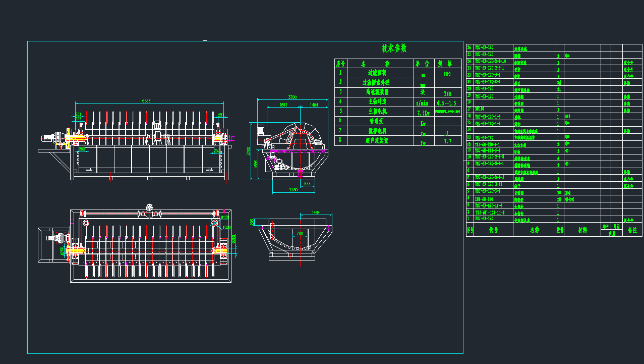The image size is (644, 364).
Task: Click code 'TSJ-GW-120-2-1-10' in row 24
Action: click(x=491, y=61)
